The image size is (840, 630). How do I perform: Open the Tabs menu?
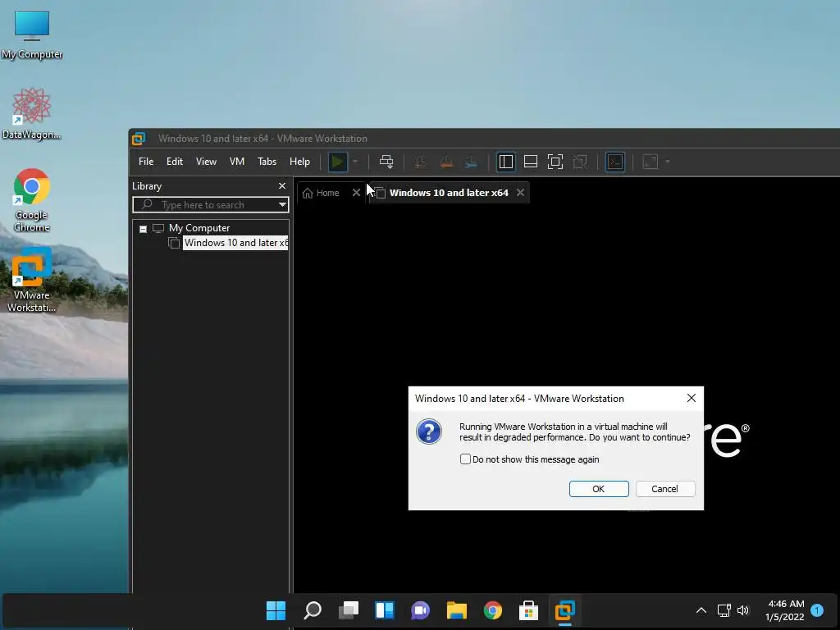coord(267,162)
